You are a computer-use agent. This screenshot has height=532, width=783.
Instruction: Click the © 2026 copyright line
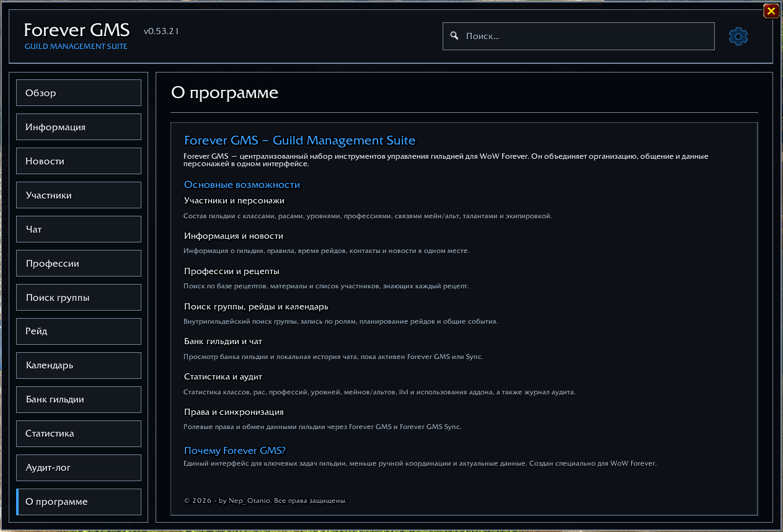pyautogui.click(x=265, y=500)
